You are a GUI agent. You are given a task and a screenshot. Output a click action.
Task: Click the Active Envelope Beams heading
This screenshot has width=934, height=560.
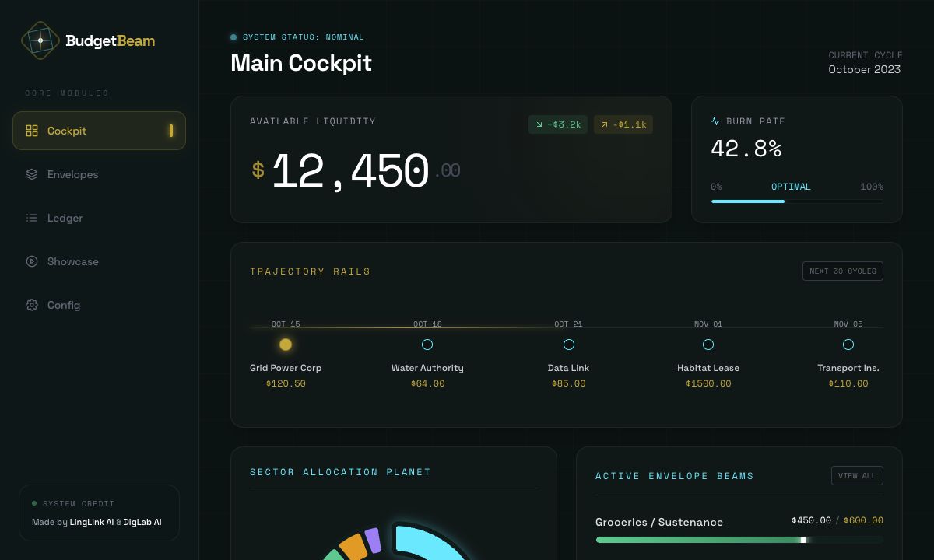(675, 476)
